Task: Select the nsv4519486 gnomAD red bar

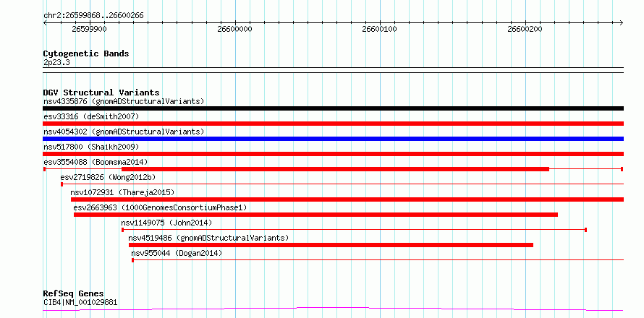Action: [331, 245]
